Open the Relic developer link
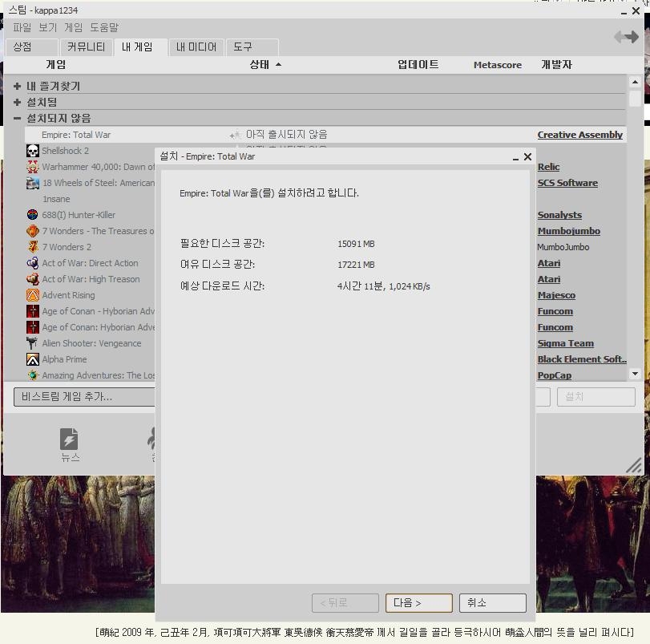This screenshot has height=644, width=650. [x=548, y=167]
